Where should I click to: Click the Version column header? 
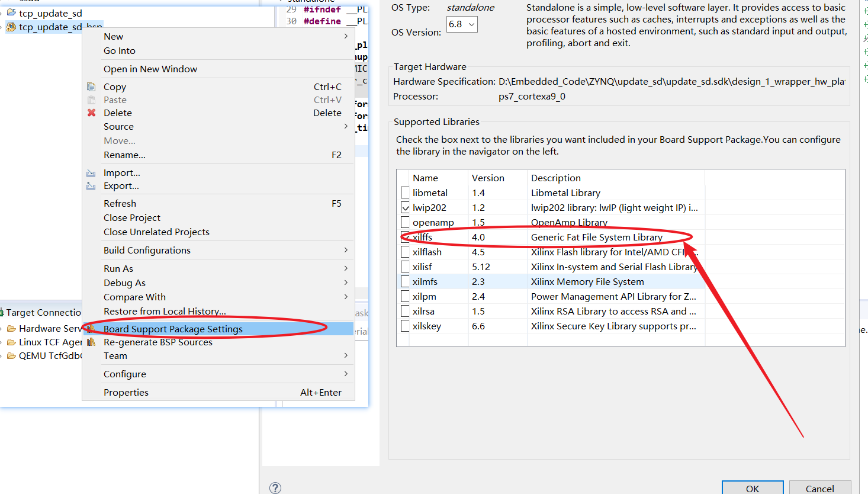point(488,178)
